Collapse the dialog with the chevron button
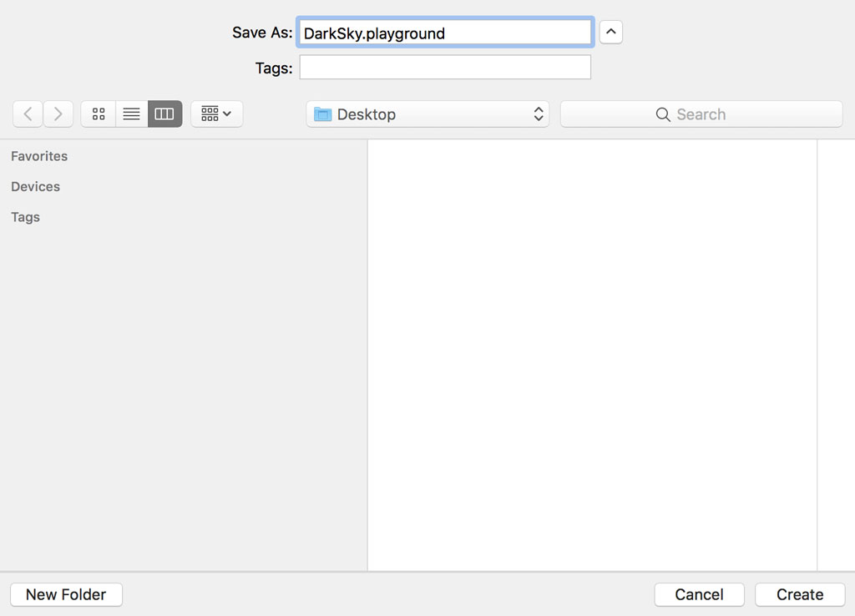The image size is (855, 616). (610, 32)
